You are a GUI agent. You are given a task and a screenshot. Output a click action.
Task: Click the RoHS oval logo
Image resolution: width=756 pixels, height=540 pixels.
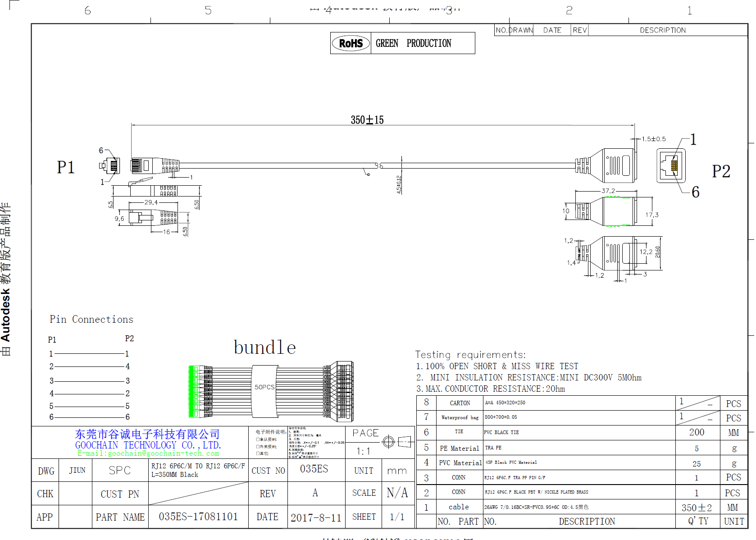coord(351,43)
